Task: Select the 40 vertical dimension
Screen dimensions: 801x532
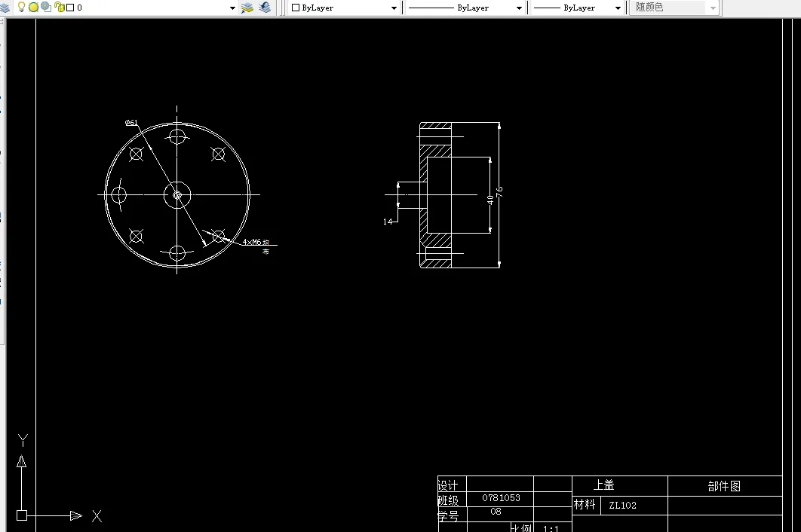Action: [x=490, y=200]
